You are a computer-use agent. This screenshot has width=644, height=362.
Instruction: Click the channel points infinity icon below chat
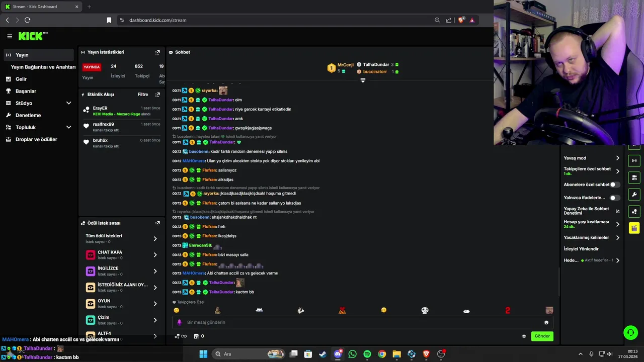point(181,336)
